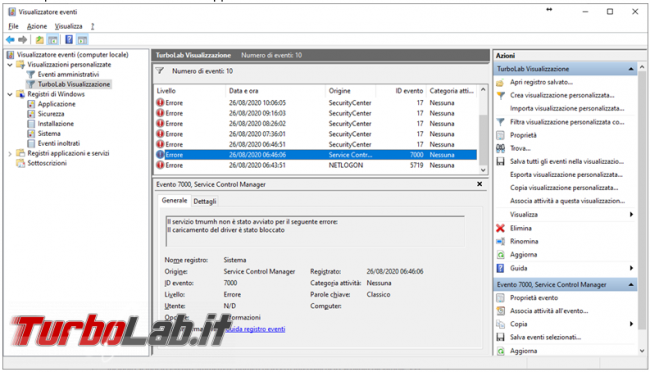Click the Associa attività all'evento icon
Screen dimensions: 650x372
pyautogui.click(x=500, y=311)
